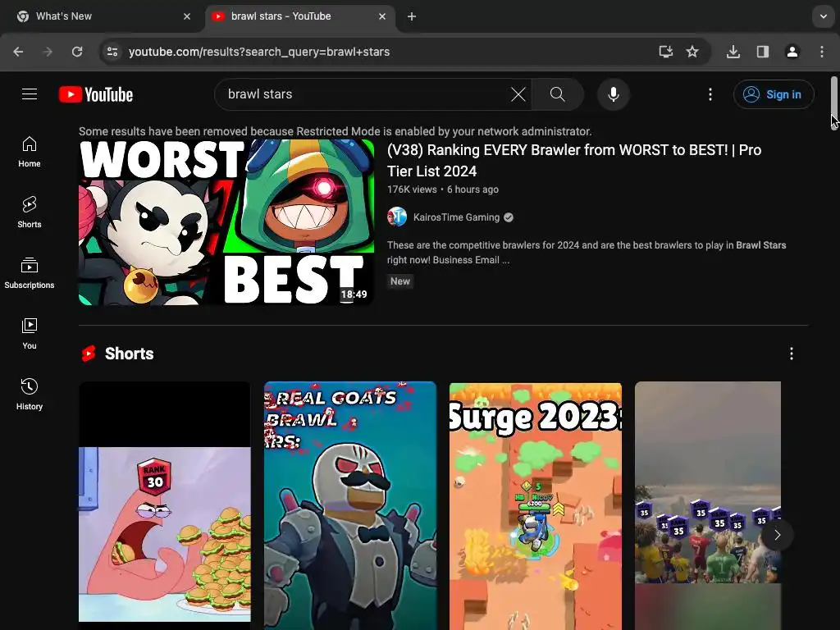Click the Shorts shelf heading
The image size is (840, 630).
pos(129,354)
